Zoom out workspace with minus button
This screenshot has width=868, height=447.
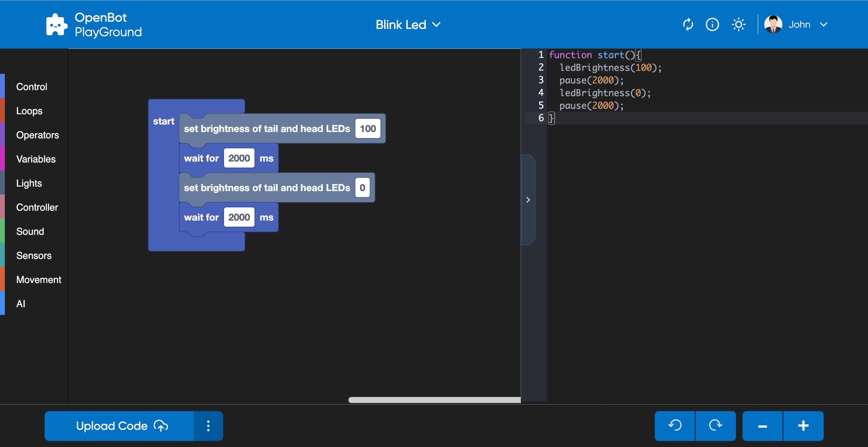[762, 426]
